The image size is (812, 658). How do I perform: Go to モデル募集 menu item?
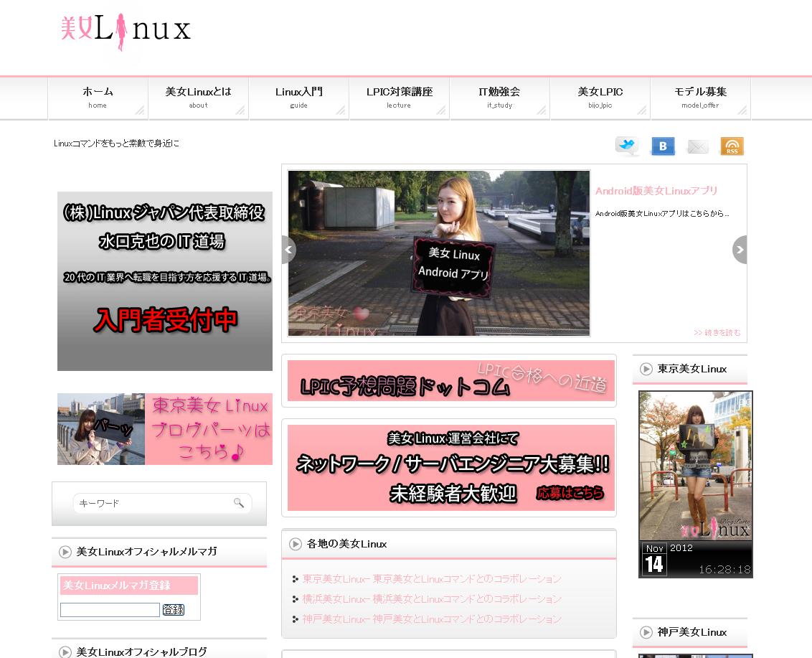click(700, 98)
